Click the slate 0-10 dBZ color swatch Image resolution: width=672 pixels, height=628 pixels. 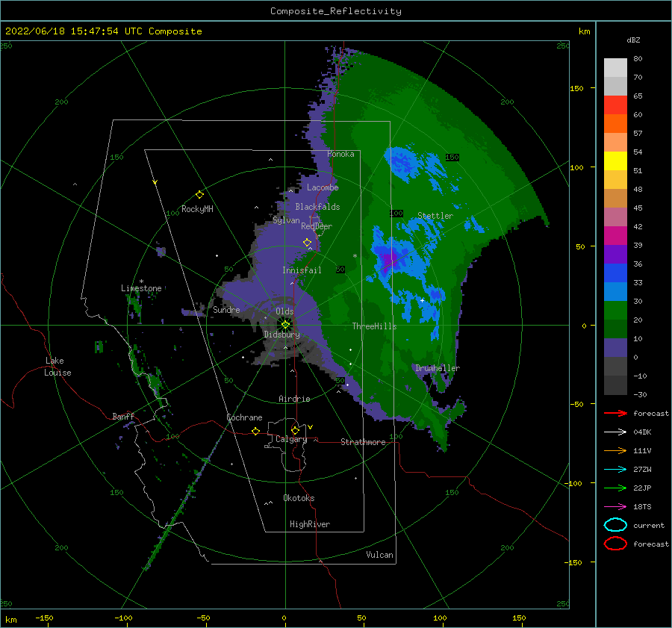click(615, 348)
